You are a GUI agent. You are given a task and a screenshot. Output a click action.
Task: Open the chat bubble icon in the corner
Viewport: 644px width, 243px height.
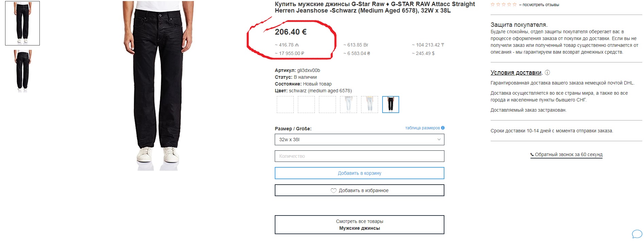[637, 234]
